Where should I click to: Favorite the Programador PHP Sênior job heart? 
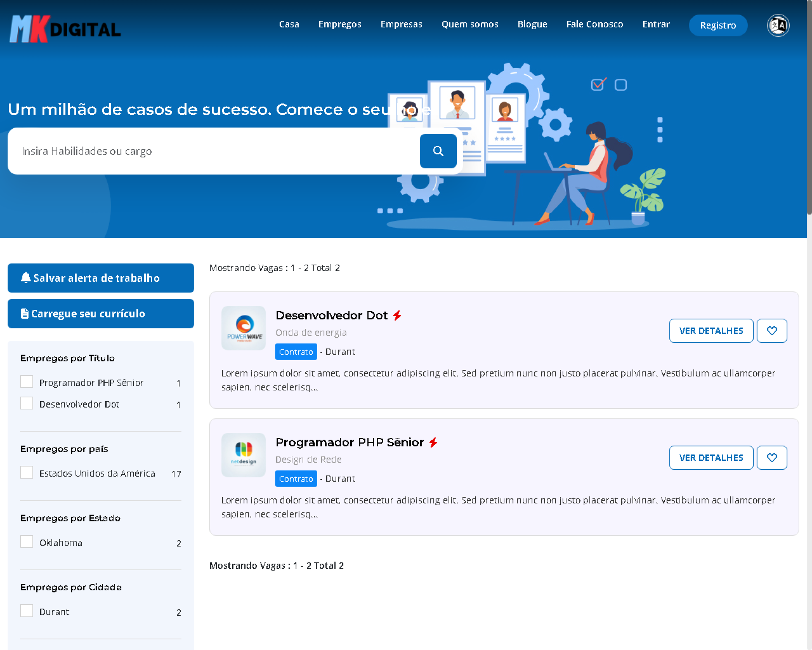tap(771, 457)
